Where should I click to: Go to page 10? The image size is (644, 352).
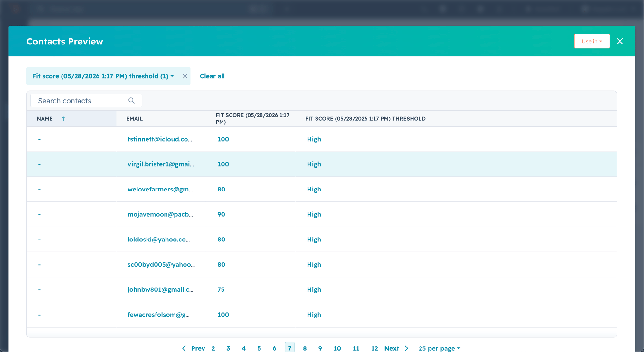337,348
